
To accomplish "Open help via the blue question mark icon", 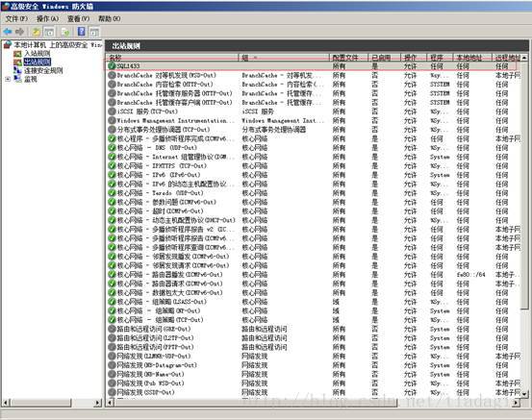I will pyautogui.click(x=82, y=32).
